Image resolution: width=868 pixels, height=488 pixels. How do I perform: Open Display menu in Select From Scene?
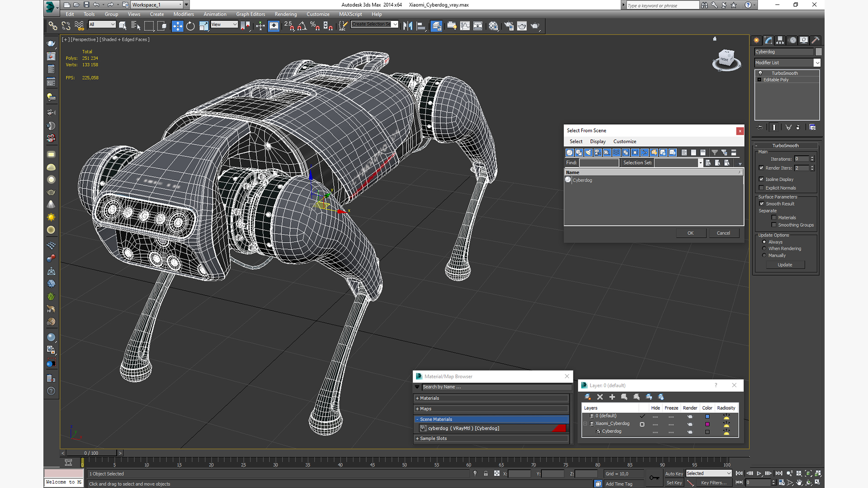(598, 141)
